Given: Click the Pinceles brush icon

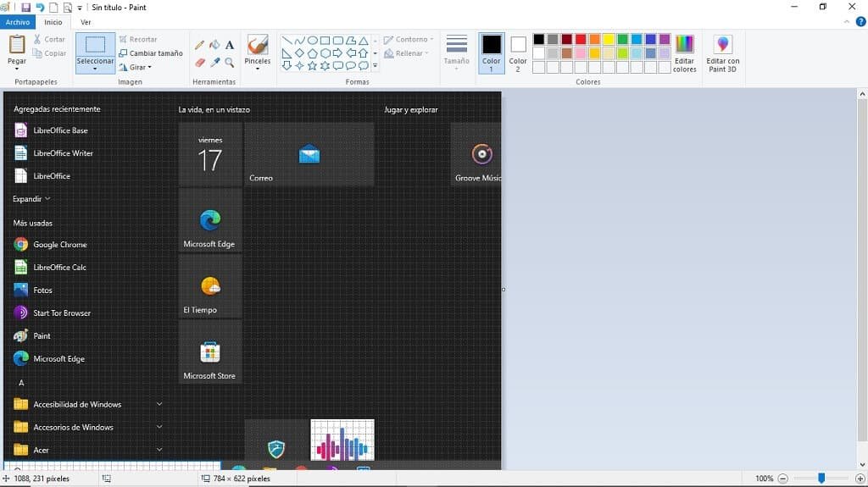Looking at the screenshot, I should click(258, 44).
